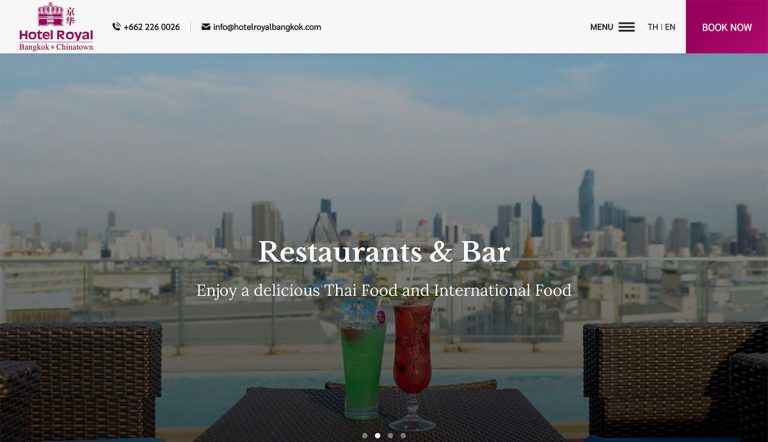Click the green cocktail glass in the hero image
768x442 pixels.
(x=362, y=360)
